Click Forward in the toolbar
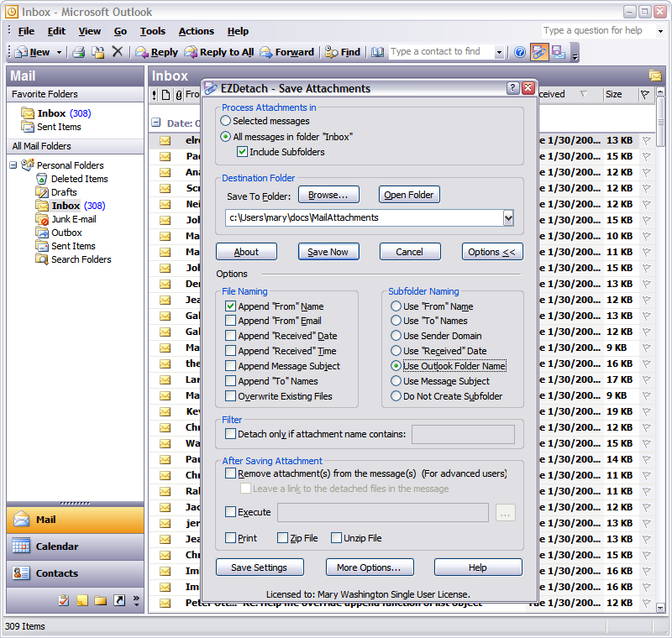This screenshot has width=672, height=638. 287,52
